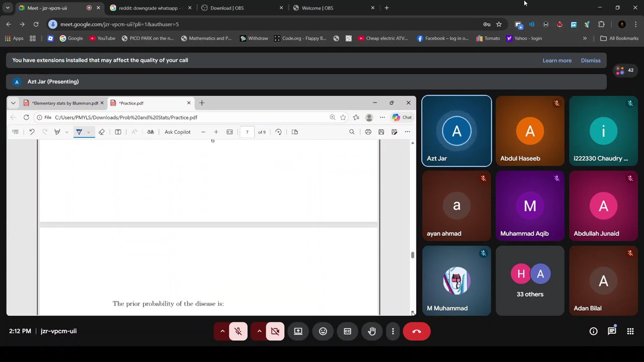Show participants list with 42 people
Image resolution: width=644 pixels, height=362 pixels.
[x=624, y=70]
